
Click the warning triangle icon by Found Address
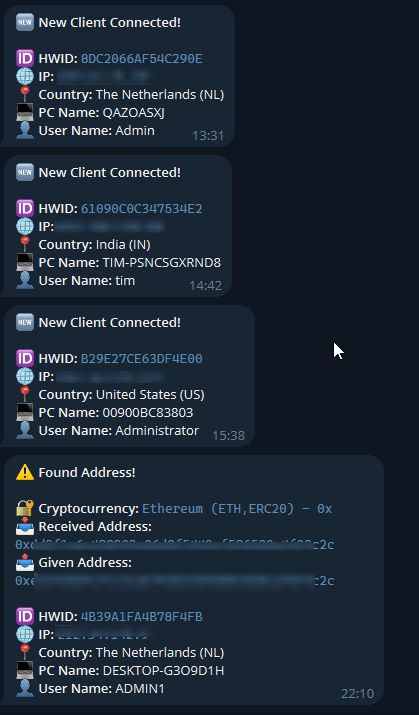click(25, 472)
